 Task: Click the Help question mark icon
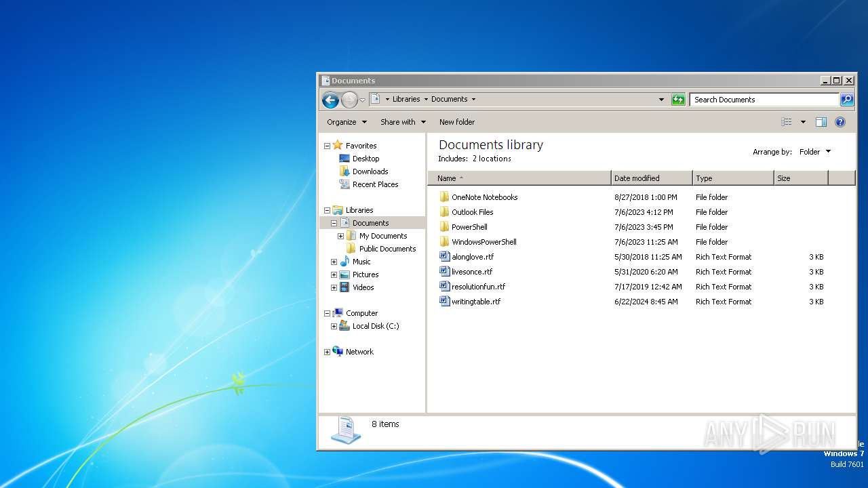(840, 122)
